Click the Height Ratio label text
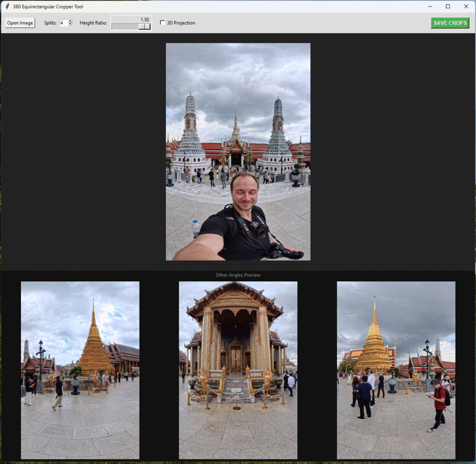This screenshot has height=464, width=476. click(93, 23)
